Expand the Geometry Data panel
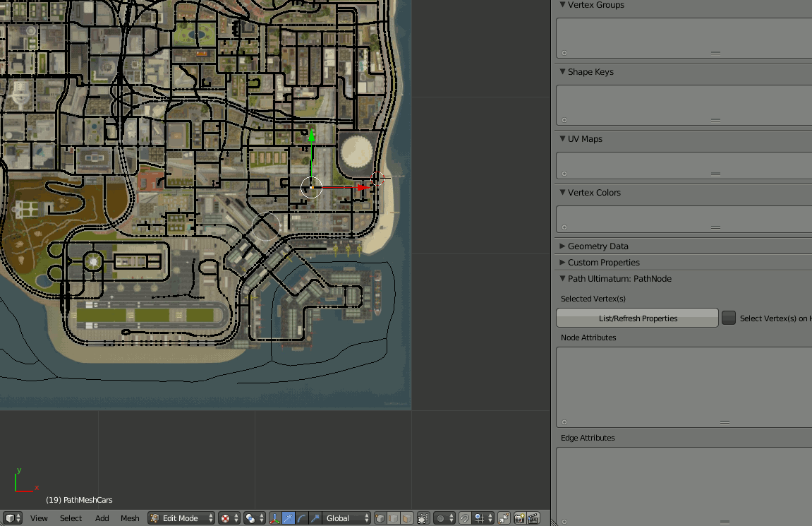Screen dimensions: 812x526 tap(562, 246)
